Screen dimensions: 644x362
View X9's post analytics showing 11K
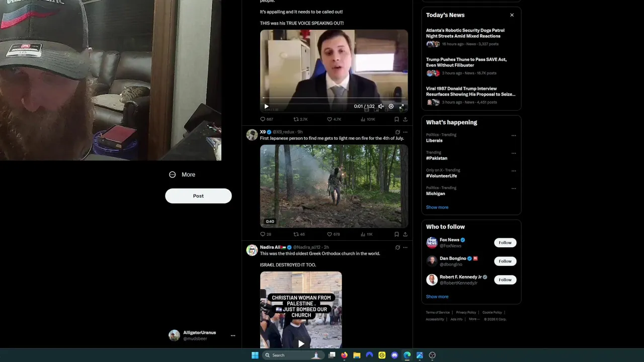pos(366,234)
